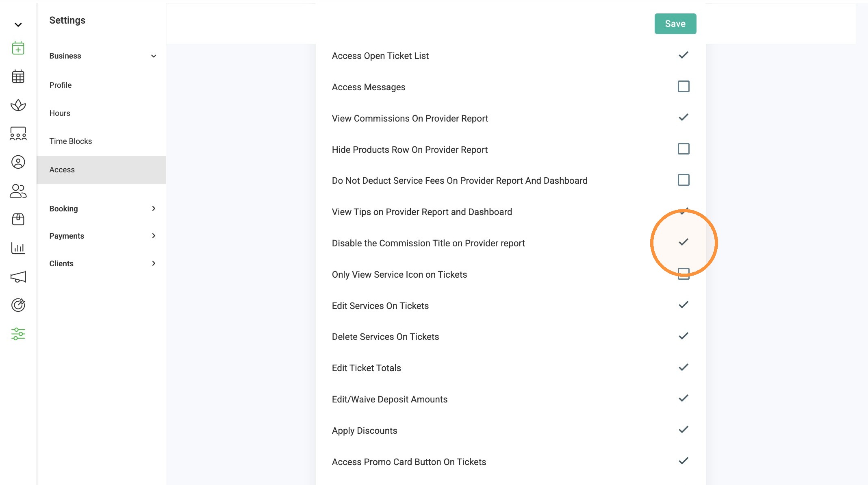Toggle Disable the Commission Title checkbox

(x=684, y=242)
